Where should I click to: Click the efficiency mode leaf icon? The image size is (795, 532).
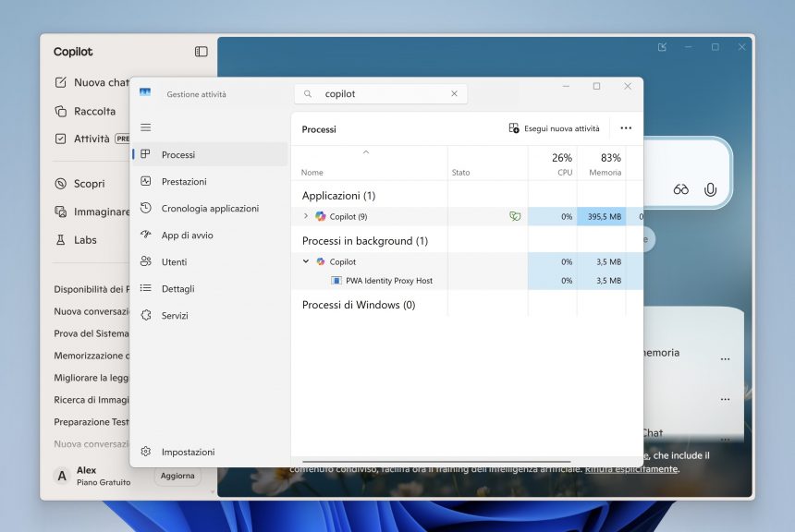[x=515, y=216]
